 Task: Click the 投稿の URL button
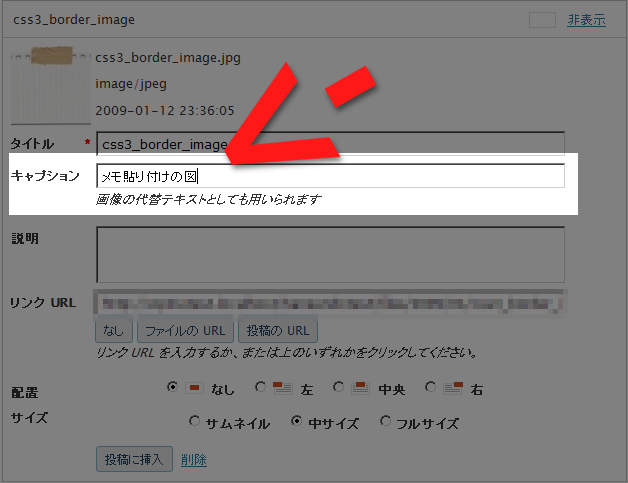[x=279, y=330]
